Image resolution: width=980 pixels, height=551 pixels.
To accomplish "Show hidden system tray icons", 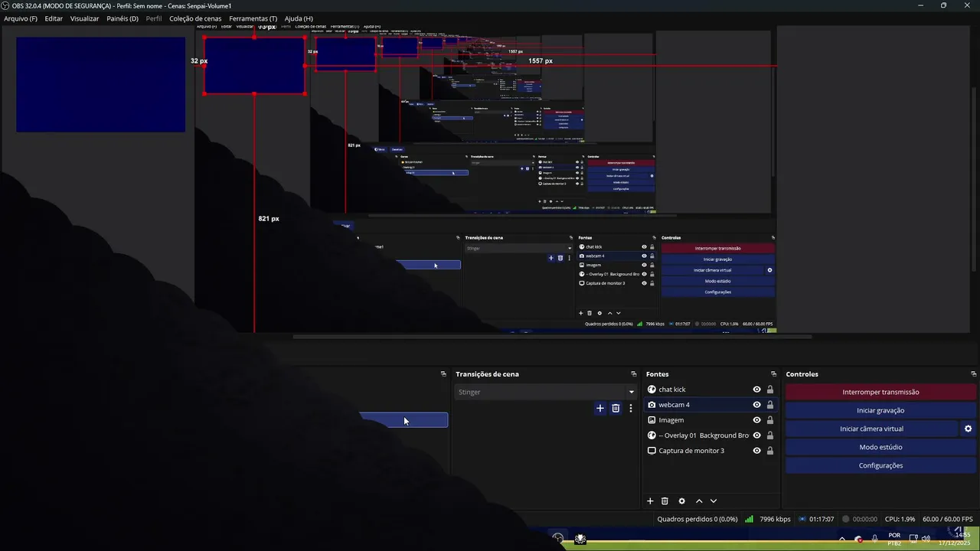I will click(x=842, y=539).
